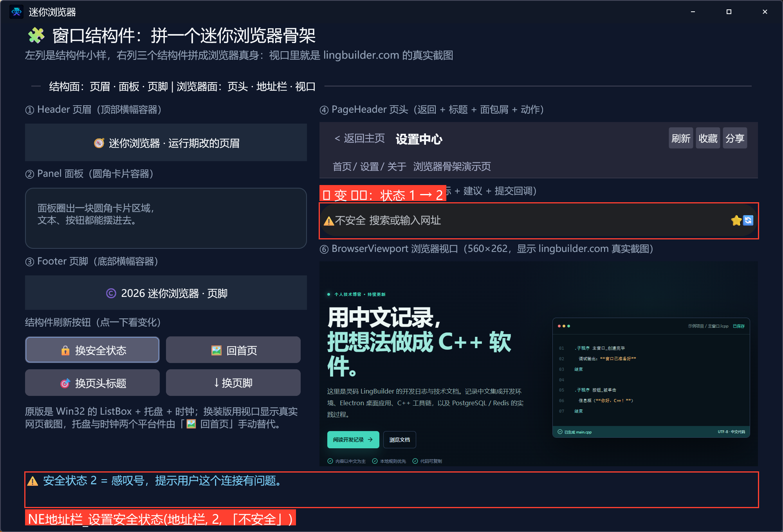Click the 不安全 warning triangle icon
The width and height of the screenshot is (783, 532).
point(329,221)
